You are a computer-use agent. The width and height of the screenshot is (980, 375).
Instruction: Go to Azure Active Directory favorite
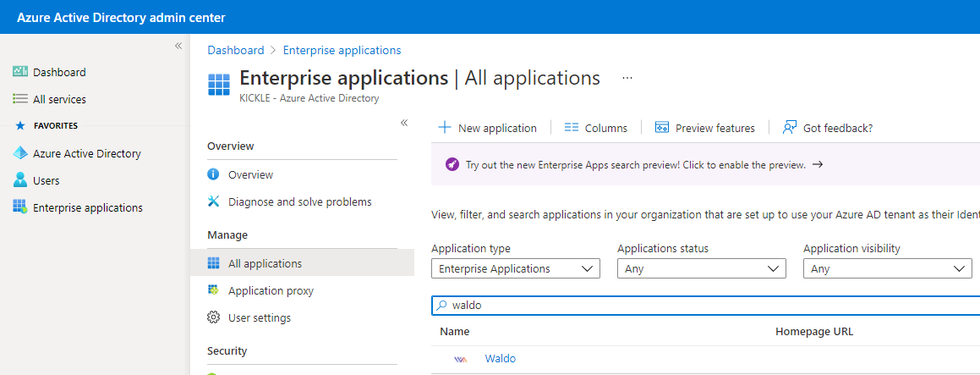pyautogui.click(x=87, y=153)
